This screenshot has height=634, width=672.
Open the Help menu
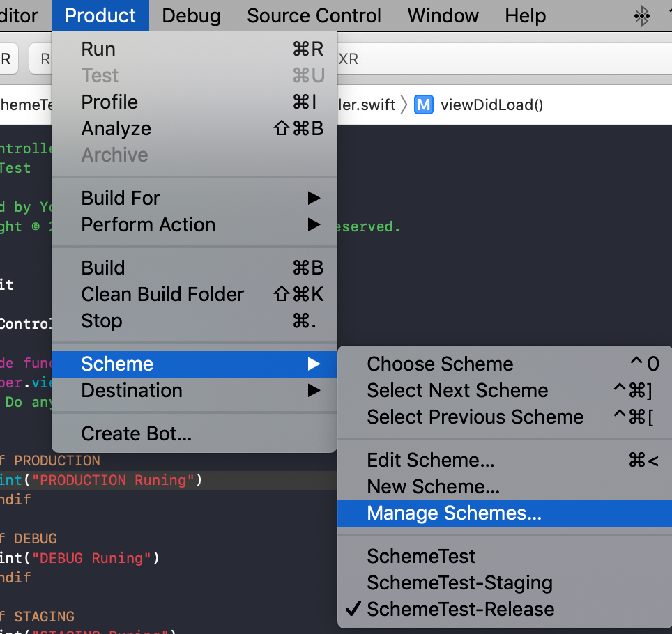[525, 15]
